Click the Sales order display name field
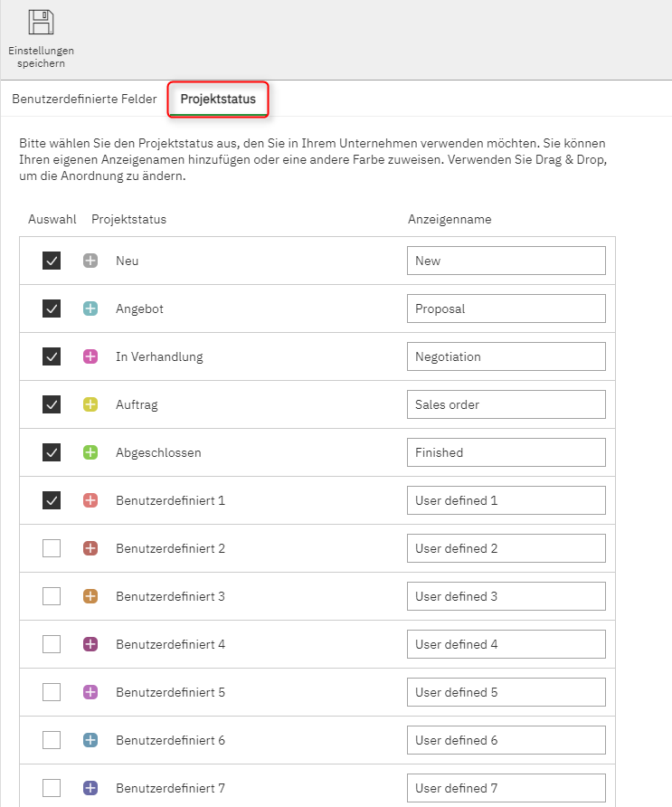This screenshot has width=672, height=807. [506, 404]
